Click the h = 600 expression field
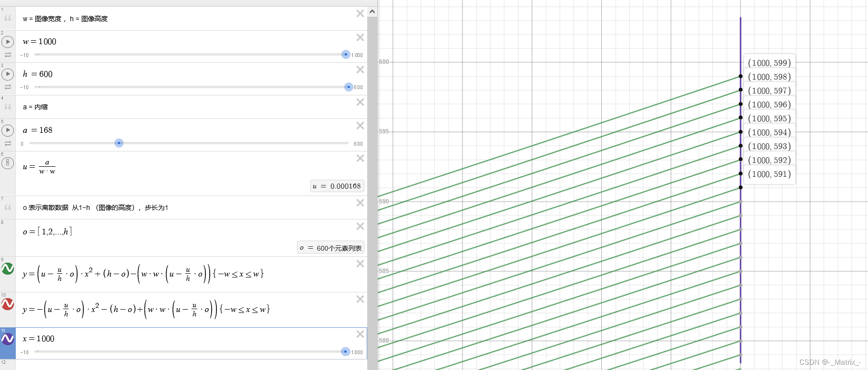 [x=38, y=74]
